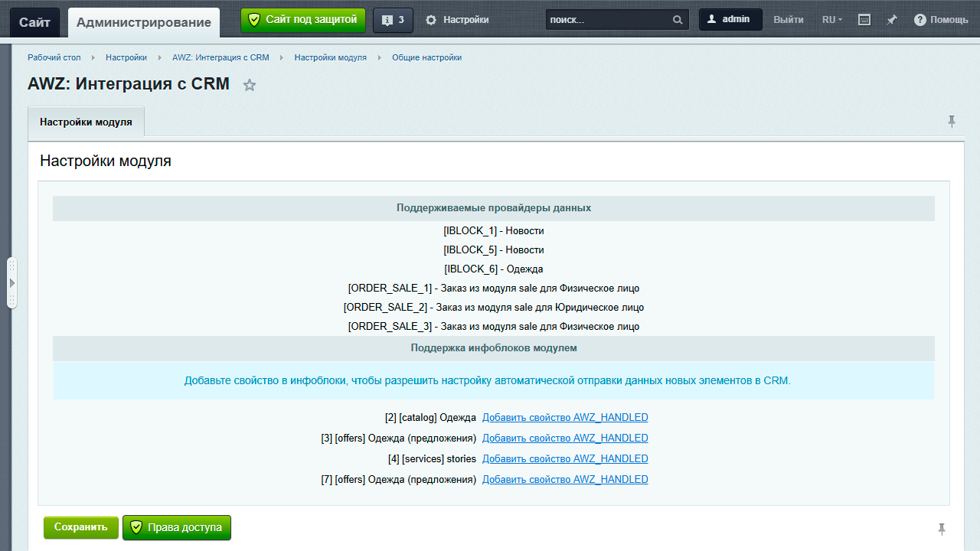Add AWZ_HANDLED property for catalog Одежда

[x=565, y=418]
